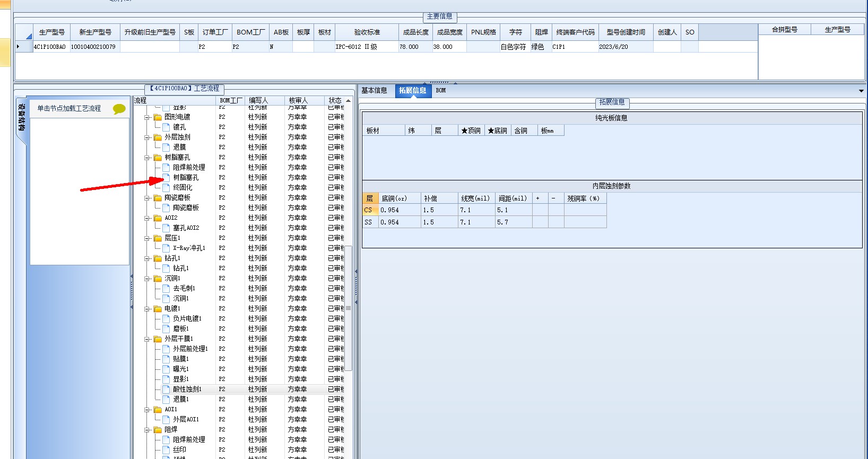Collapse the 钻孔1 tree node
The width and height of the screenshot is (868, 459).
[147, 258]
